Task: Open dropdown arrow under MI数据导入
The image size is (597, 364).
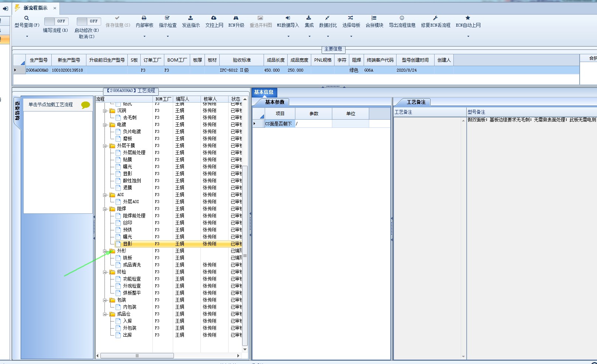Action: tap(288, 36)
